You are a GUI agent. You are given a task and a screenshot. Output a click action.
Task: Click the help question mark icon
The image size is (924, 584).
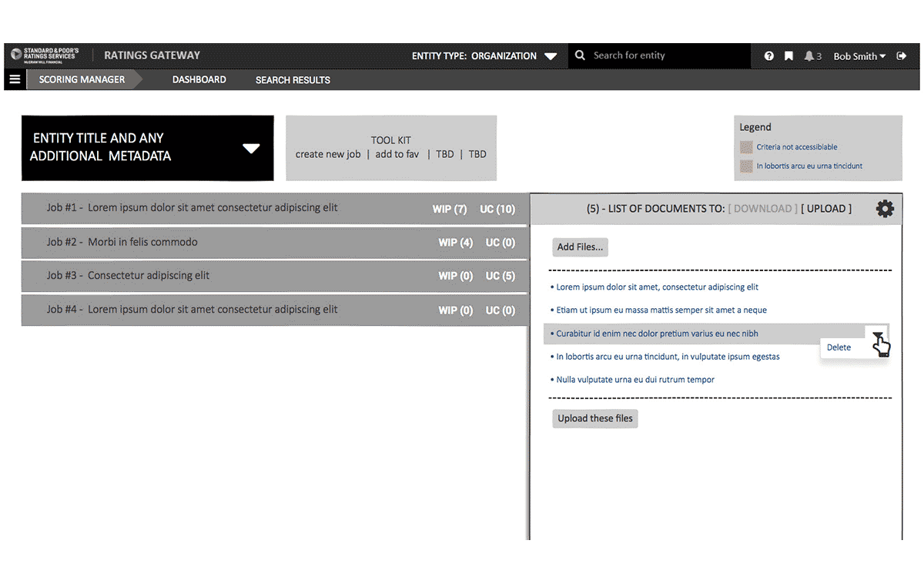pyautogui.click(x=768, y=56)
